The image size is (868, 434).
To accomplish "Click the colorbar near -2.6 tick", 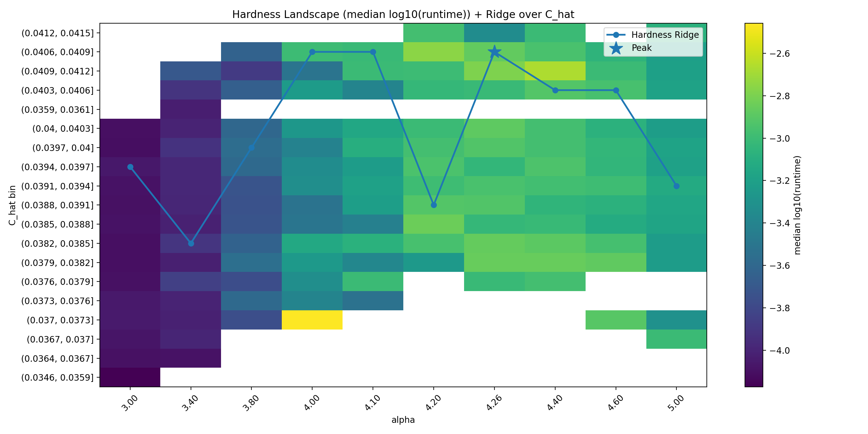I will tap(754, 54).
